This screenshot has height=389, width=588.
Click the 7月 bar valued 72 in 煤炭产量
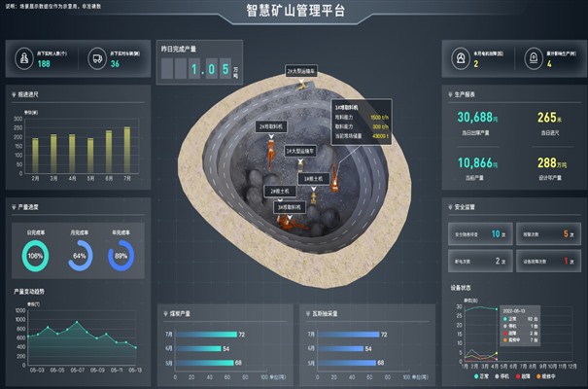point(207,335)
